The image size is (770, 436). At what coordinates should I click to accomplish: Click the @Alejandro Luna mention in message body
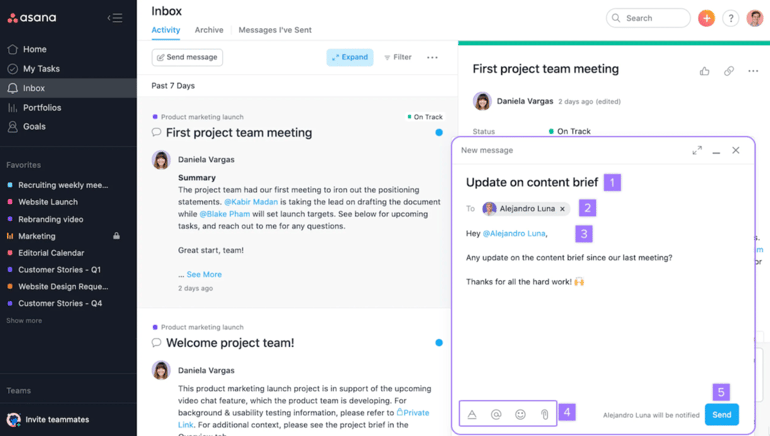tap(514, 234)
